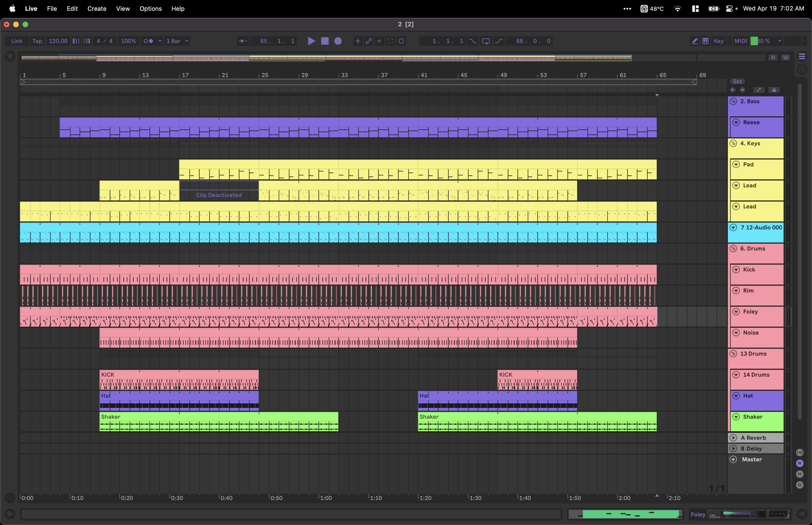The height and width of the screenshot is (525, 812).
Task: Stop playback with the square Stop button
Action: (x=325, y=41)
